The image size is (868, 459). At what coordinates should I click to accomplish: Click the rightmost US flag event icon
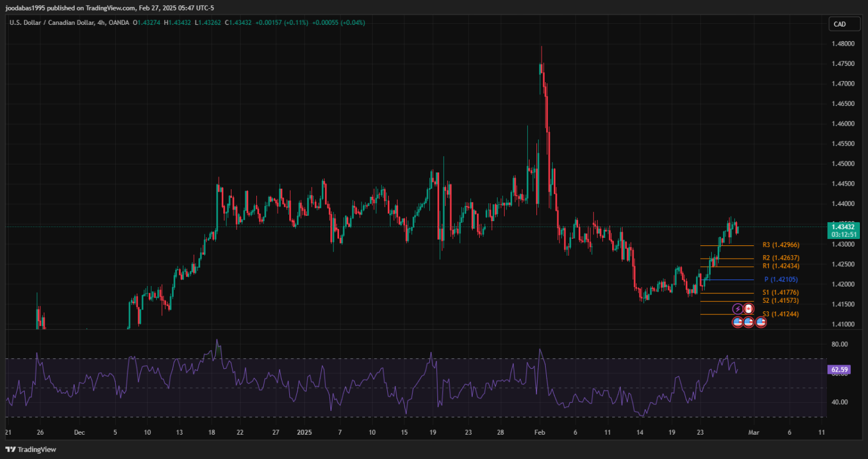tap(761, 322)
